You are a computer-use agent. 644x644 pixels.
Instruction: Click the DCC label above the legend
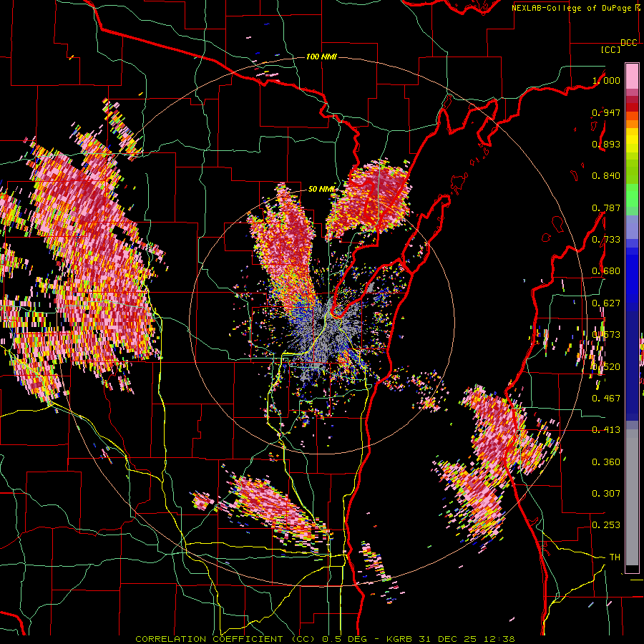629,43
